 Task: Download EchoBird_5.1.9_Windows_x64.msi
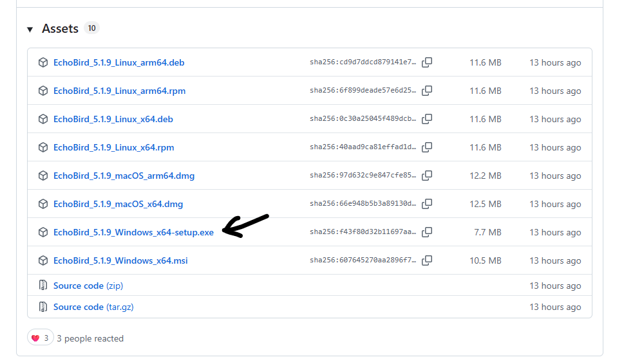[120, 260]
